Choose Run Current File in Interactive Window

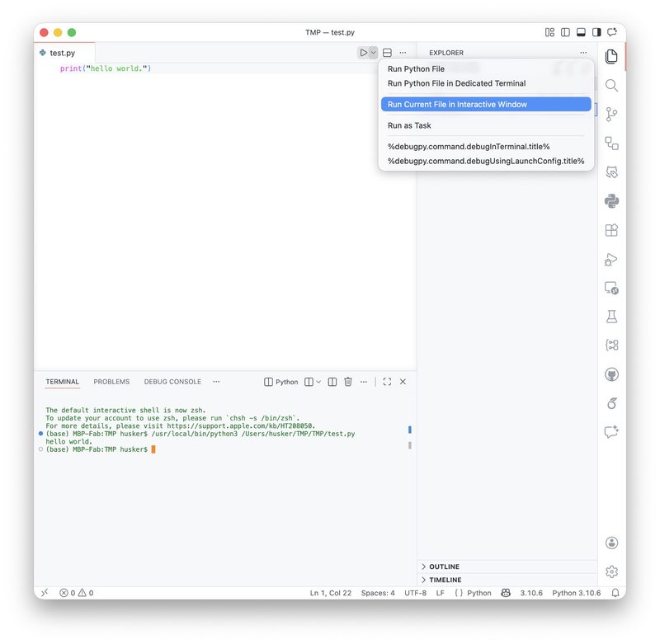point(486,105)
